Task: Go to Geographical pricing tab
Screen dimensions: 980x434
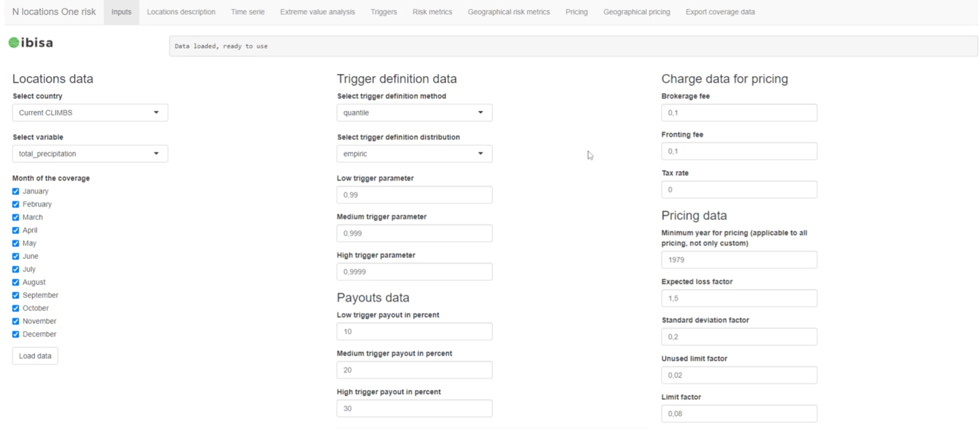Action: [637, 12]
